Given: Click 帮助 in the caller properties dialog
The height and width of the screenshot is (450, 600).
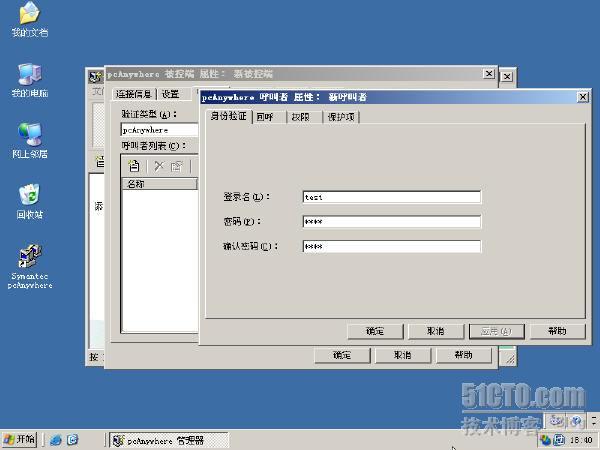Looking at the screenshot, I should click(558, 331).
